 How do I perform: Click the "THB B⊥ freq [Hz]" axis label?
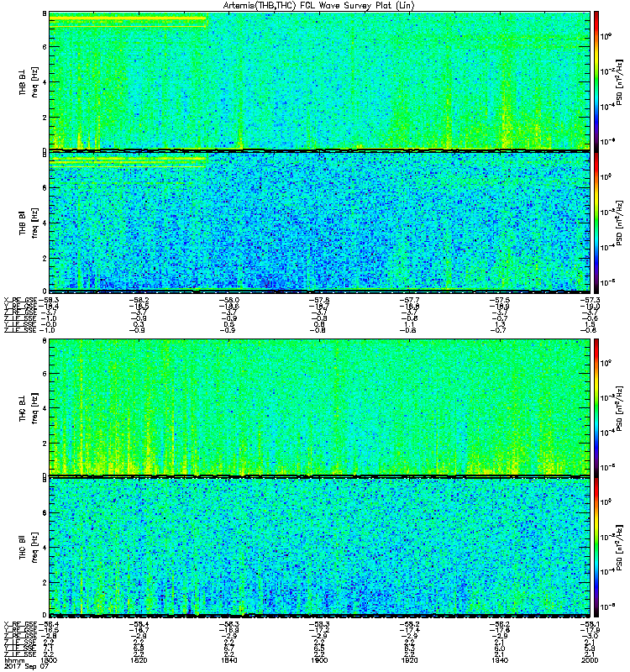29,81
